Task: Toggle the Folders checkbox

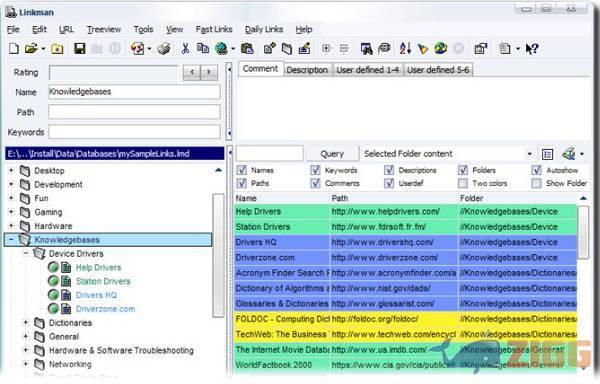Action: pyautogui.click(x=463, y=170)
